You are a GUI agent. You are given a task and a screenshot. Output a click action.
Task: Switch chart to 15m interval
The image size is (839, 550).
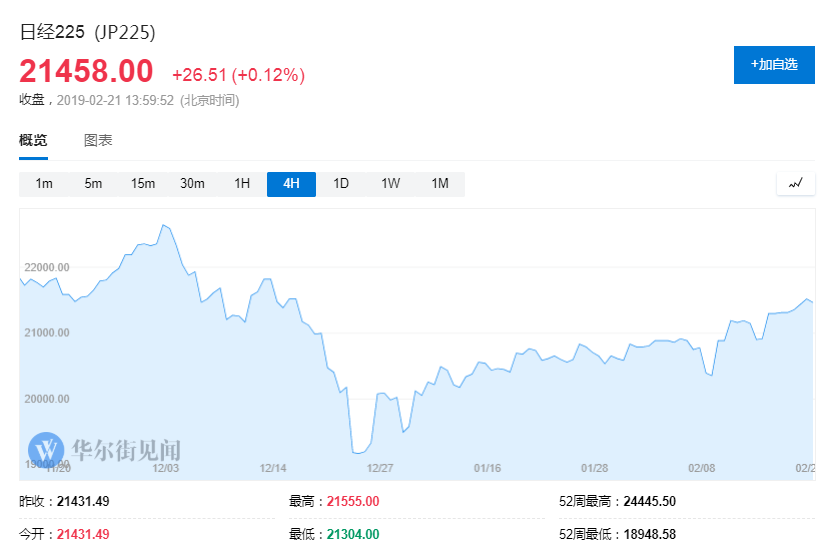point(143,184)
